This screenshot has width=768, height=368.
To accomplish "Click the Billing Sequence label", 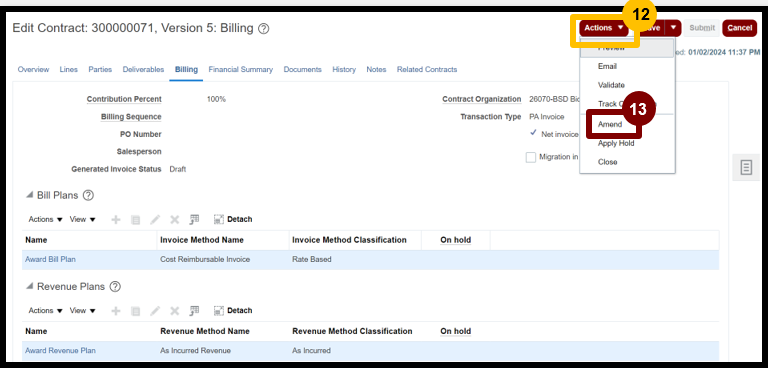I will [131, 117].
